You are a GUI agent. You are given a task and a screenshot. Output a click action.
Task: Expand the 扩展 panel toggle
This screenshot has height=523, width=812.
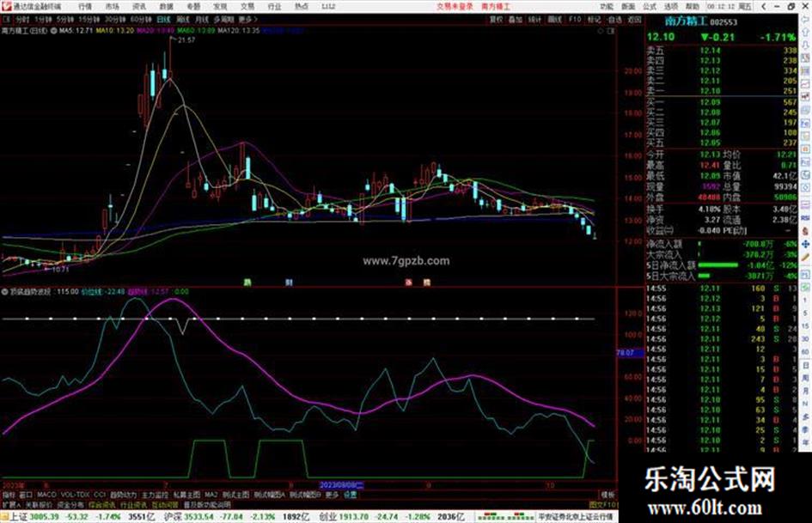(x=11, y=504)
